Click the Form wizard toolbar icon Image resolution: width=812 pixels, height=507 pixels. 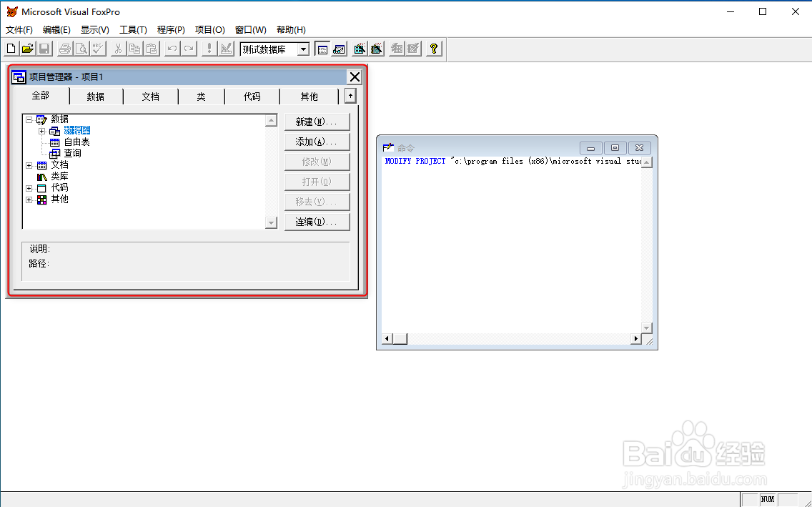360,49
